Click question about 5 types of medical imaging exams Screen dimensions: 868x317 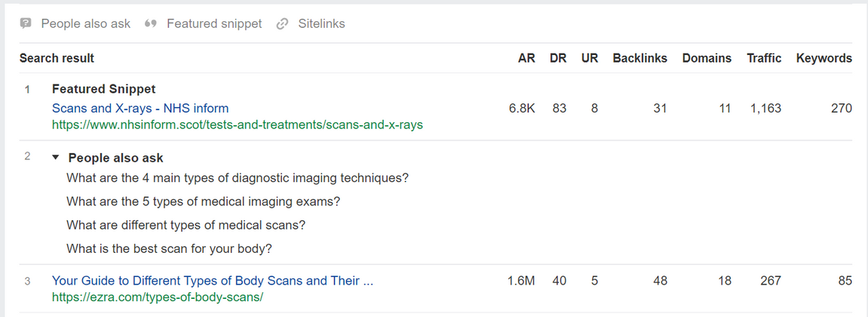(x=203, y=202)
